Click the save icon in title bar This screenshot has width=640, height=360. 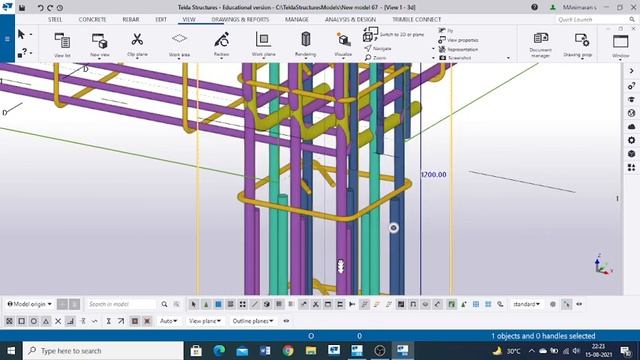click(22, 7)
